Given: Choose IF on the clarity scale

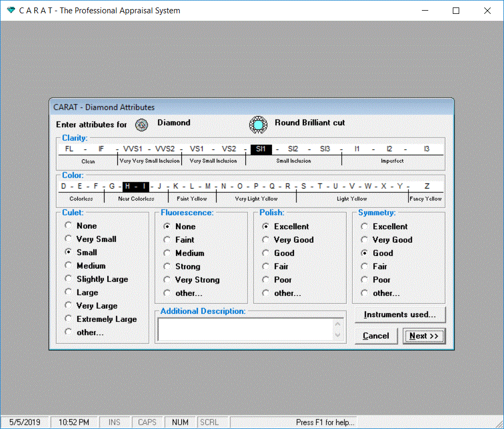Looking at the screenshot, I should coord(101,149).
